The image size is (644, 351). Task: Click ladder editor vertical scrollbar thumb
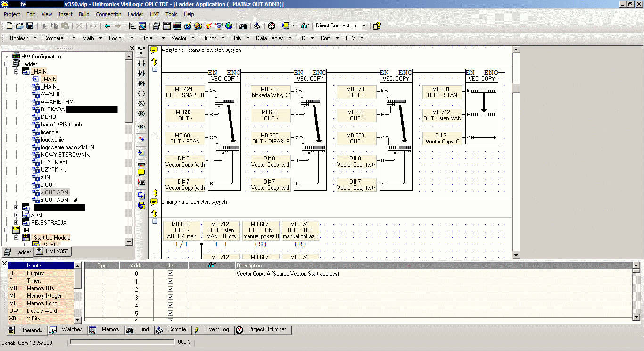pyautogui.click(x=516, y=88)
